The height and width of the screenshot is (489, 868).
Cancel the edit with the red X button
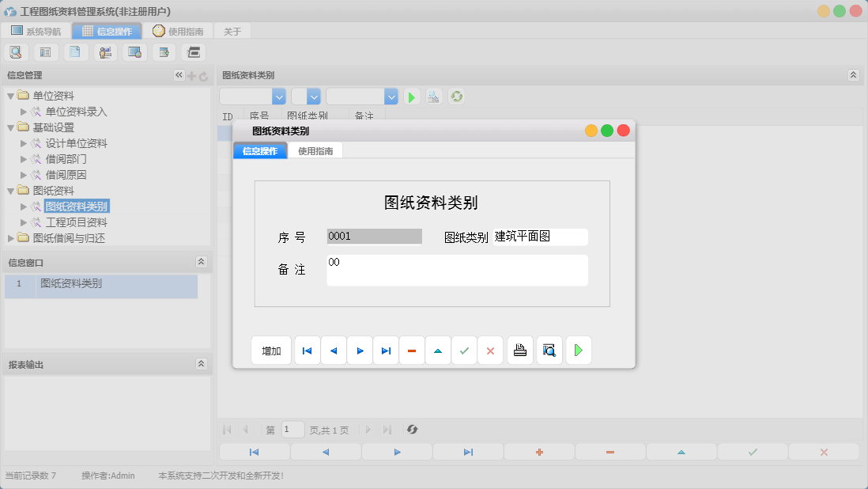point(490,350)
